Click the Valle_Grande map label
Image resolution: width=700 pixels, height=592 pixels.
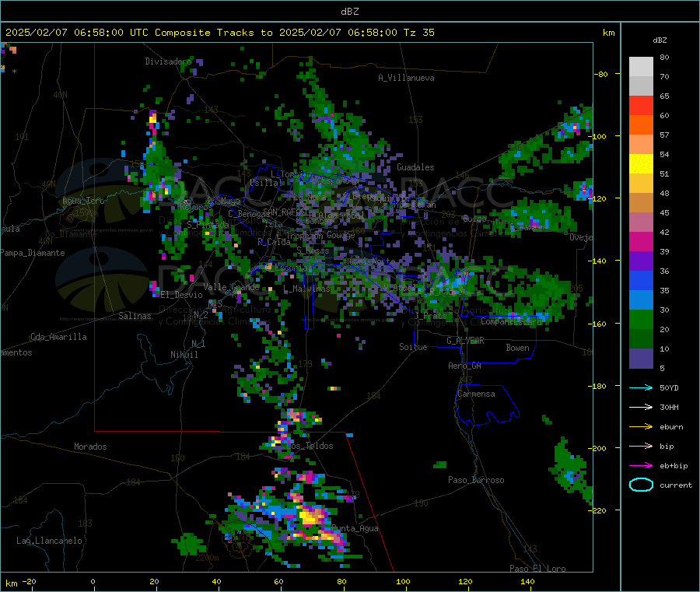tap(231, 286)
